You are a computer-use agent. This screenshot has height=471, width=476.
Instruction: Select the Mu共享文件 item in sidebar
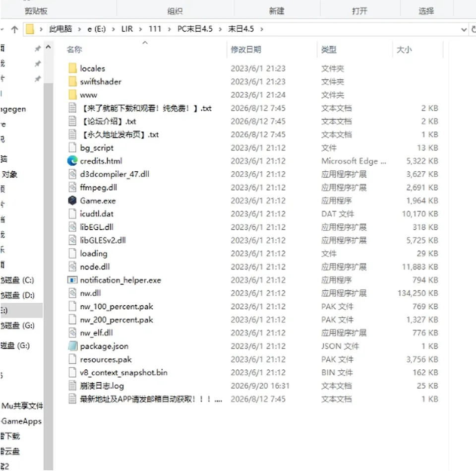(22, 406)
